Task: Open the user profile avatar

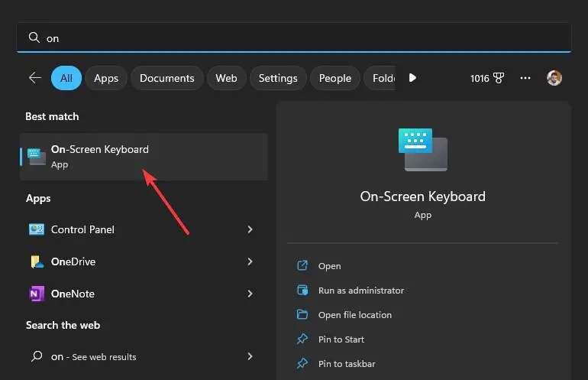Action: point(554,78)
